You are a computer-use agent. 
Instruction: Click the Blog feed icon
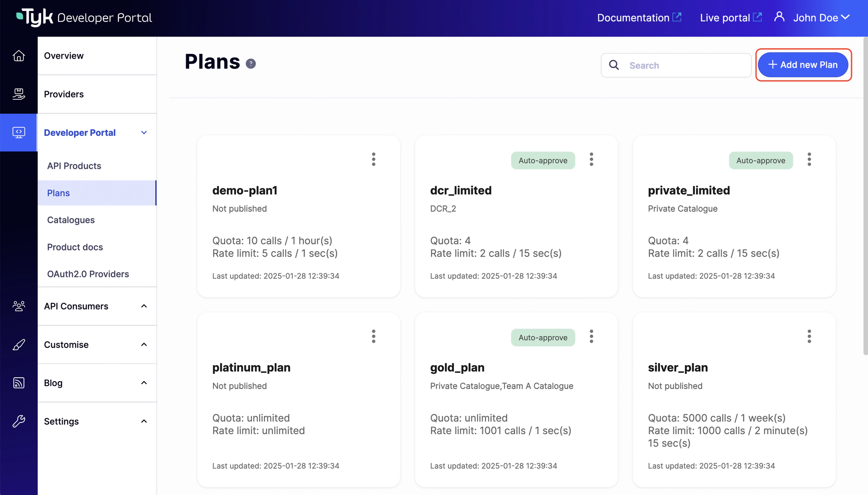pos(19,383)
